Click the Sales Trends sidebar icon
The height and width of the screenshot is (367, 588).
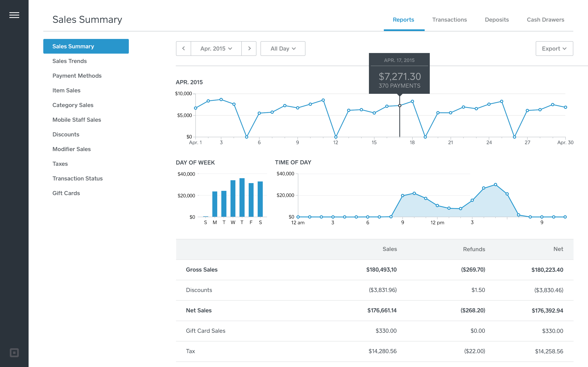(69, 61)
